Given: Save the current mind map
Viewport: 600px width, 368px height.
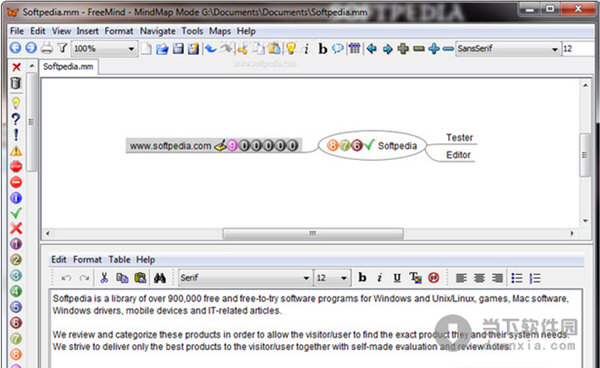Looking at the screenshot, I should tap(178, 49).
